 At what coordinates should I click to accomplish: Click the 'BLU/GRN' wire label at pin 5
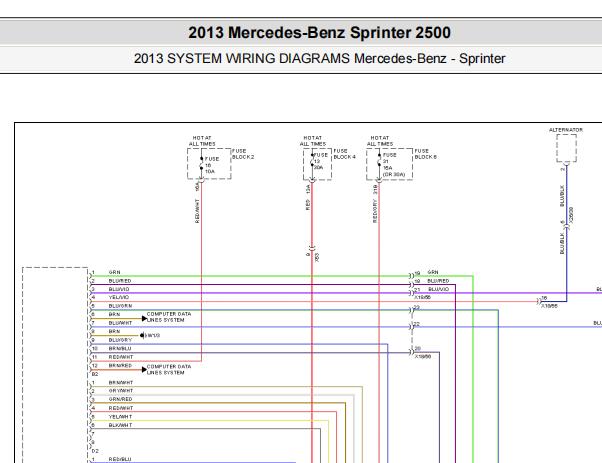(x=120, y=306)
